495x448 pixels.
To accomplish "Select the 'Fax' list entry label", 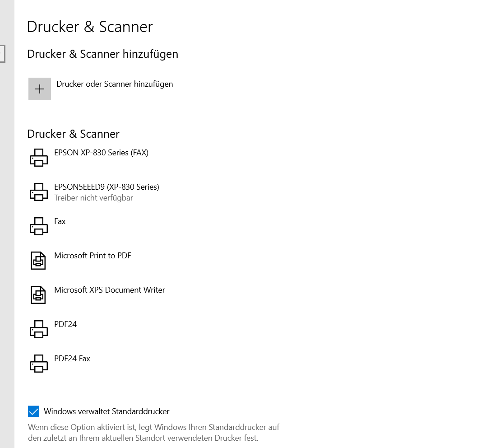I will (60, 221).
